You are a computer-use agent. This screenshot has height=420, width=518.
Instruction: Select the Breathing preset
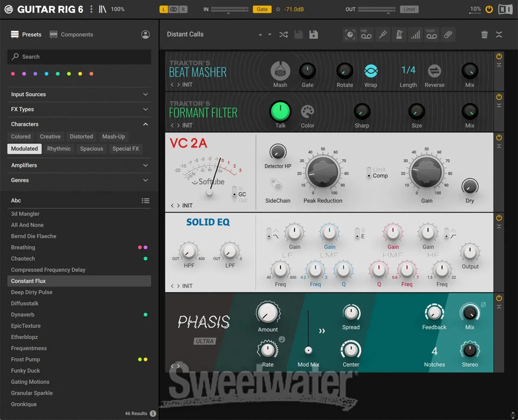[79, 248]
